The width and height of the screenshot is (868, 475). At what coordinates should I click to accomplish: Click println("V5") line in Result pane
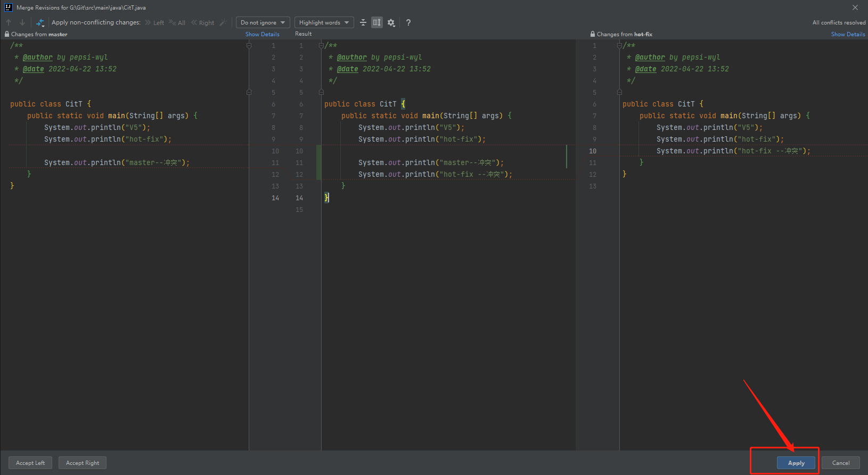point(411,127)
